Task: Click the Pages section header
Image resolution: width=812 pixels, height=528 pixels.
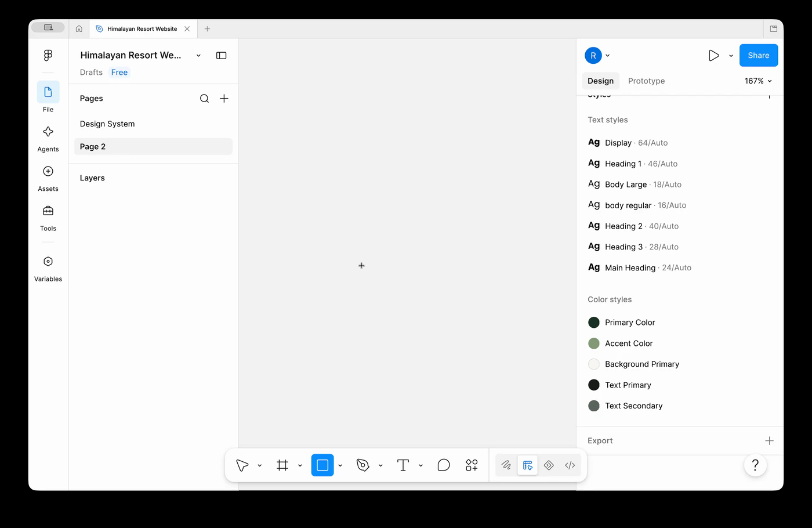Action: coord(91,99)
